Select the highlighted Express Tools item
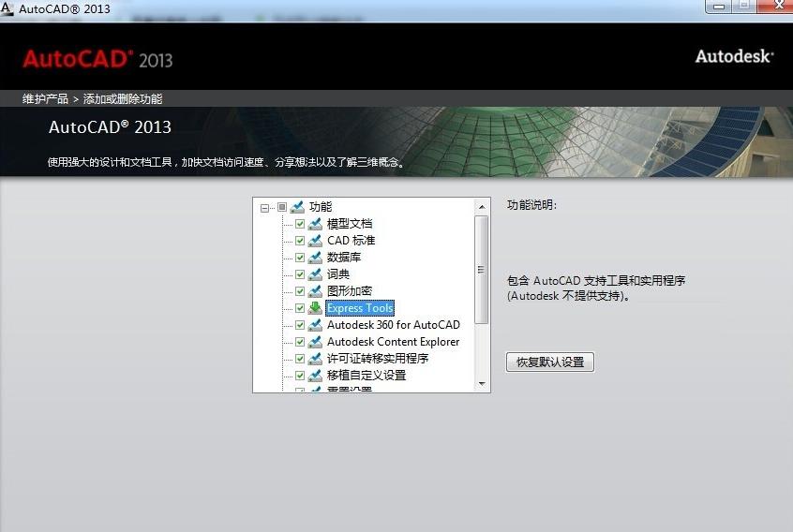 [360, 308]
